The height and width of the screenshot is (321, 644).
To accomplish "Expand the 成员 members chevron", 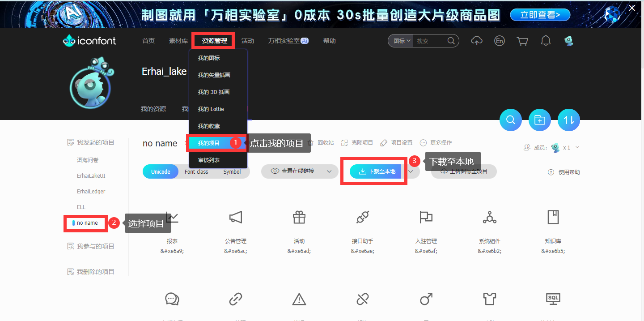I will tap(577, 147).
